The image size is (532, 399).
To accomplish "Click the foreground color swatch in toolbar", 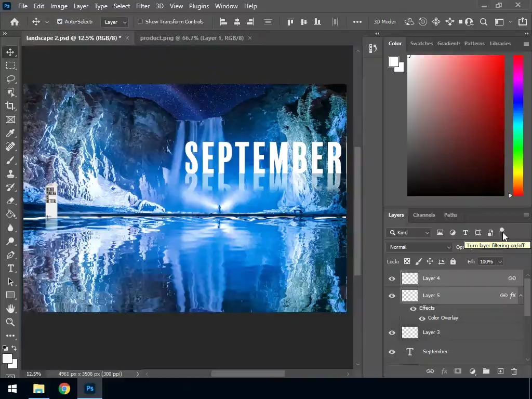I will pyautogui.click(x=7, y=358).
